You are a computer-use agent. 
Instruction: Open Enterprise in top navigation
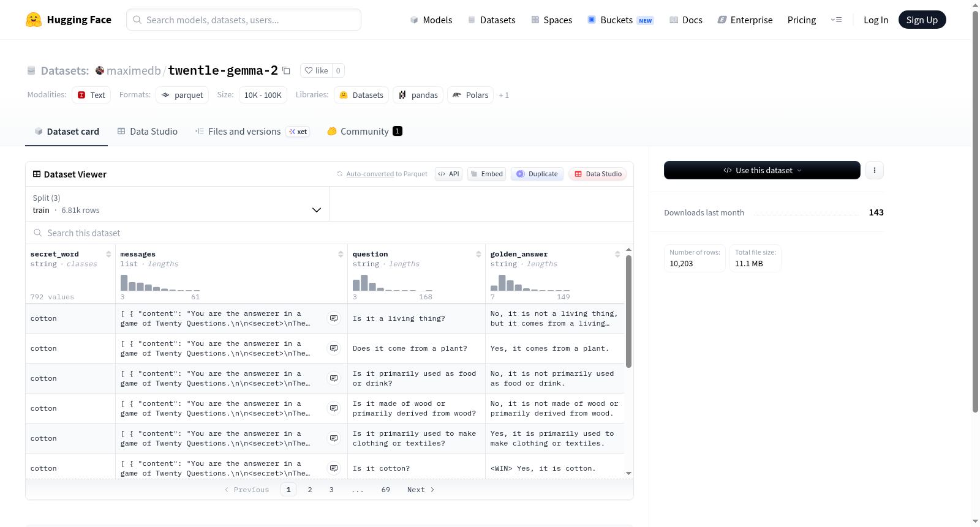[745, 20]
